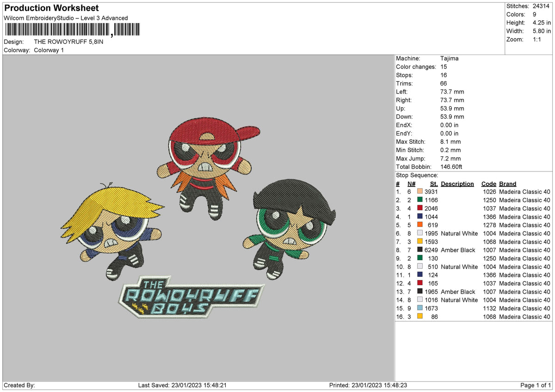Click The Rowdyruff Boys logo patch
The image size is (555, 392).
[x=191, y=297]
